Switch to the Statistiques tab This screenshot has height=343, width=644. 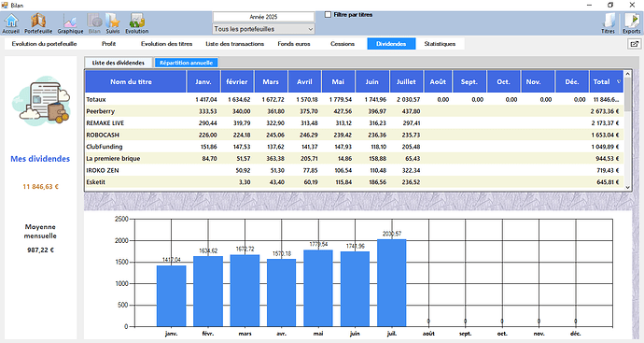[x=440, y=44]
